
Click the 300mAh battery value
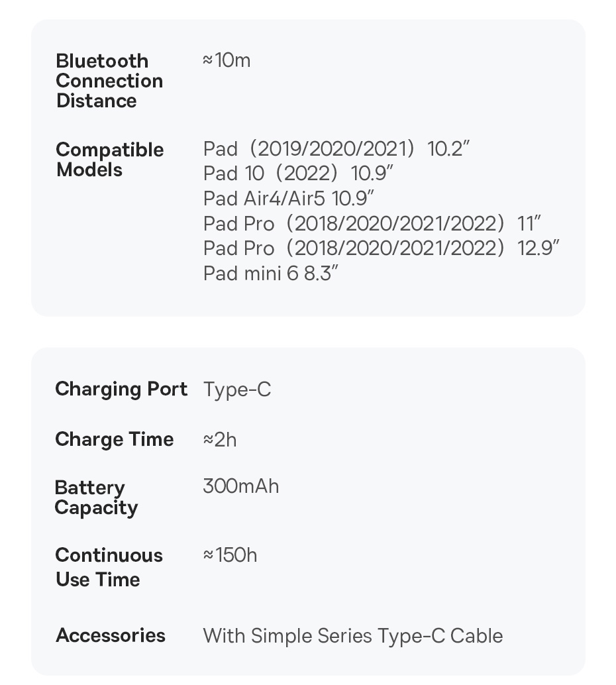point(241,486)
